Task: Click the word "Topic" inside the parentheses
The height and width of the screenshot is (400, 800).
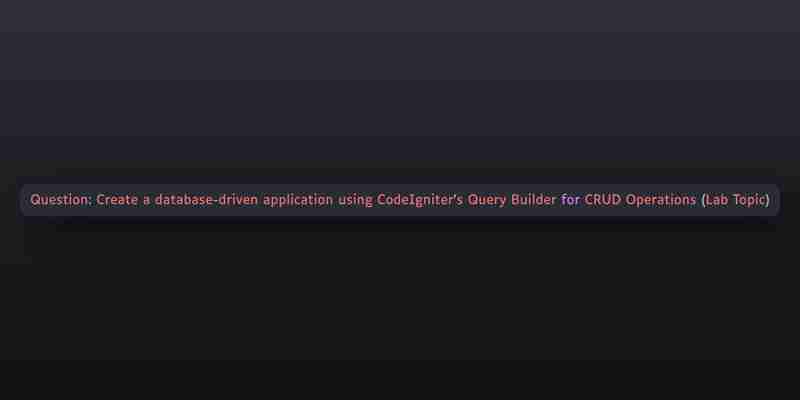Action: [x=749, y=200]
